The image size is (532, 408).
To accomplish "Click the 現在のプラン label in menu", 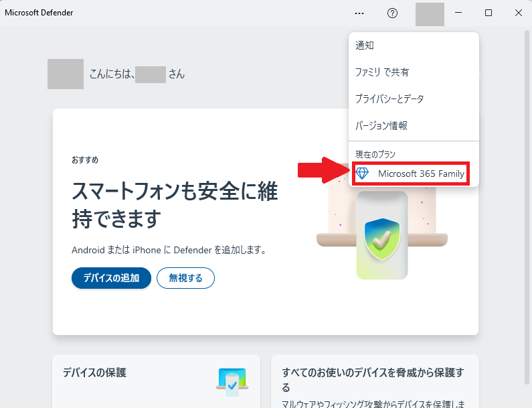I will 375,155.
